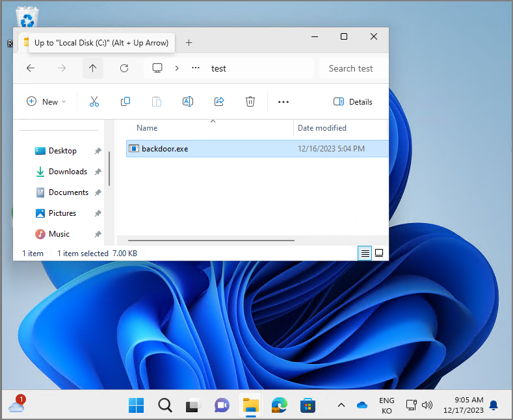Click the 12/16/2023 5:04 PM date cell

click(x=331, y=149)
